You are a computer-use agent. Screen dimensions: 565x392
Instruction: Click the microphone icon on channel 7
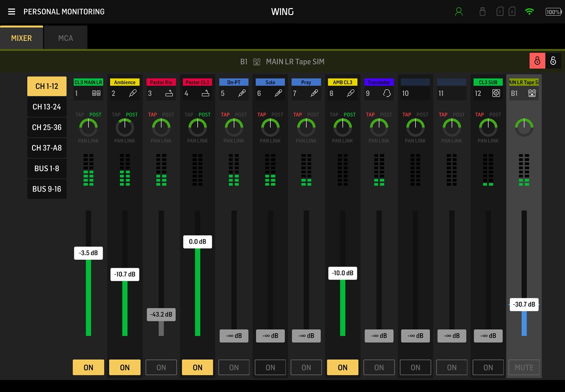coord(314,93)
